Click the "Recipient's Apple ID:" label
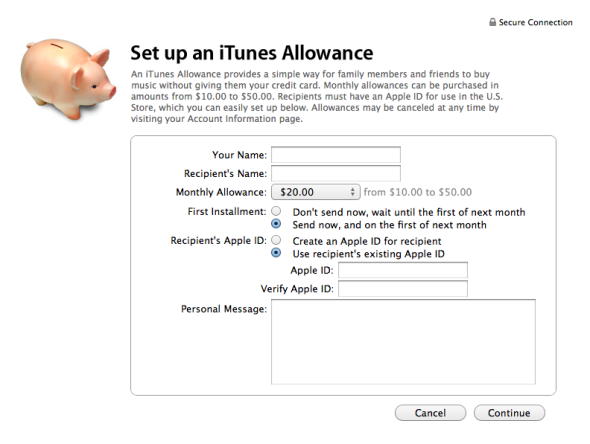 point(219,240)
